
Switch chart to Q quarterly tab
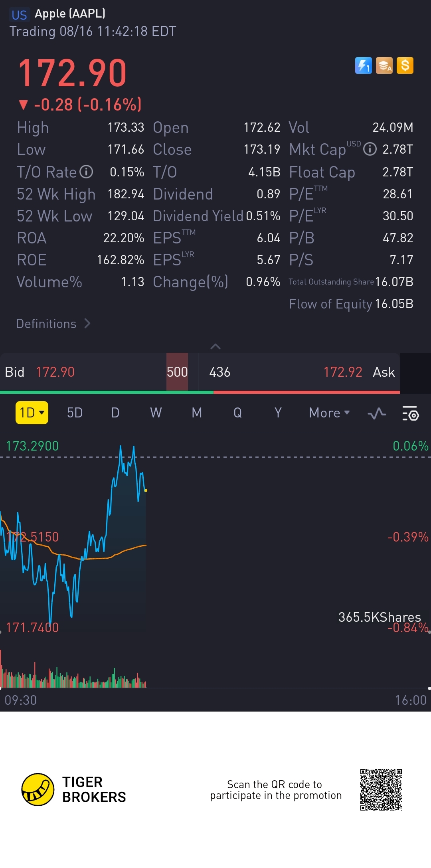tap(237, 413)
